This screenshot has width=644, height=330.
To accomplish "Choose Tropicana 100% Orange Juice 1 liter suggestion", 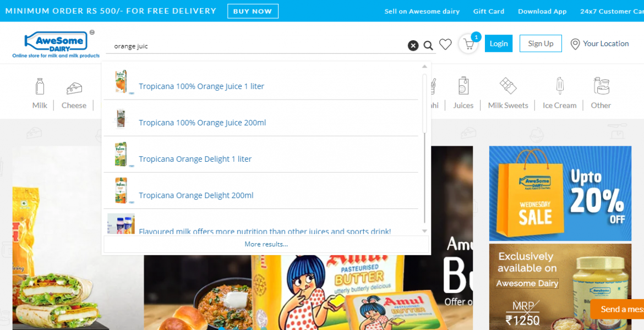I will point(201,86).
